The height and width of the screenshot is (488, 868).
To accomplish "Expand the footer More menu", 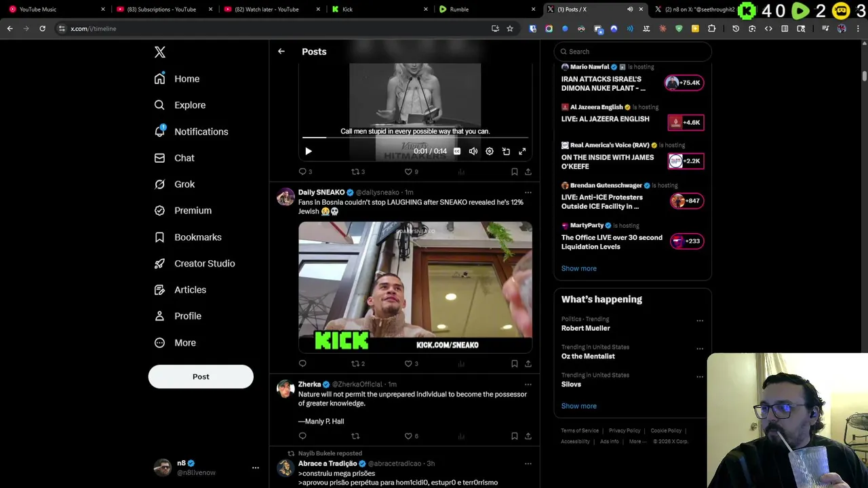I will pos(637,441).
